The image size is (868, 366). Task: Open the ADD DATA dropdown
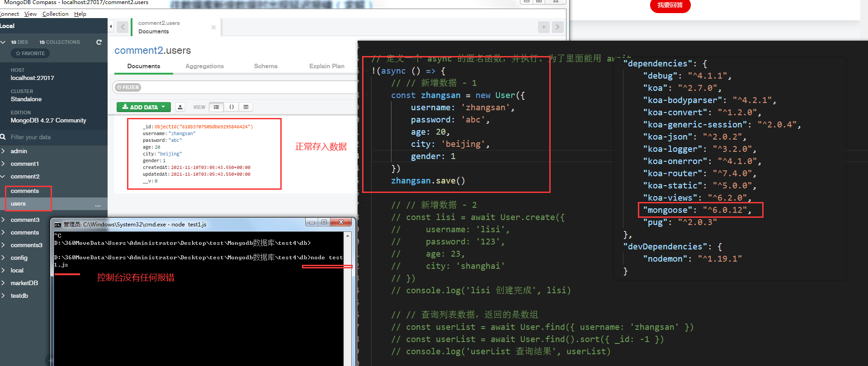144,107
